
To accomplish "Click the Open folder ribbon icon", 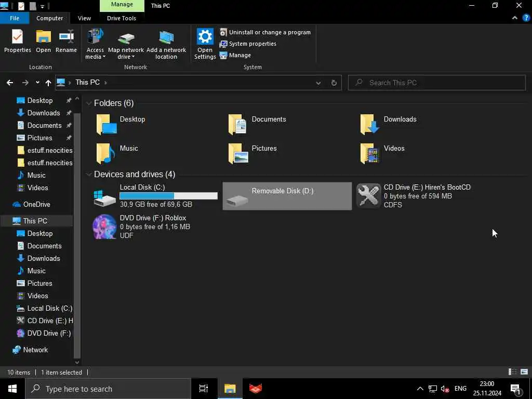I will (44, 41).
